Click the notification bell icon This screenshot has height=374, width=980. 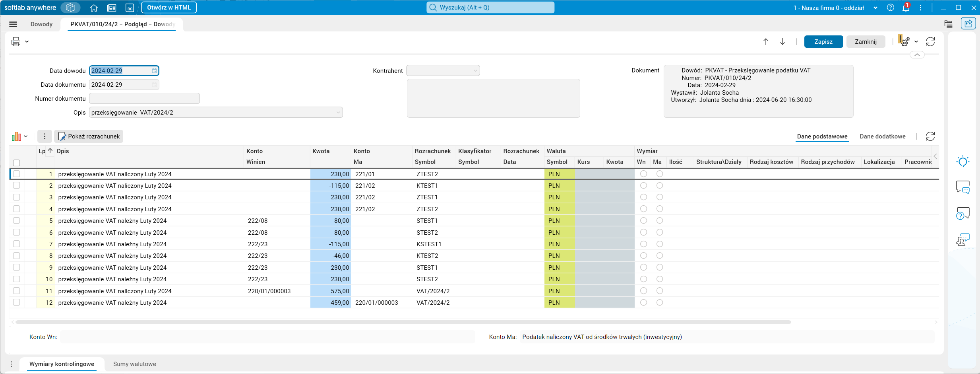(x=906, y=8)
